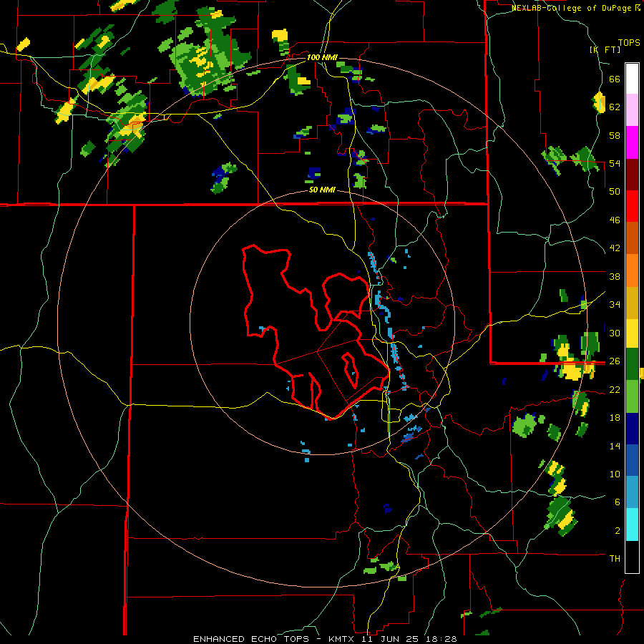
Task: Click the 10 value on the scale
Action: (x=615, y=474)
